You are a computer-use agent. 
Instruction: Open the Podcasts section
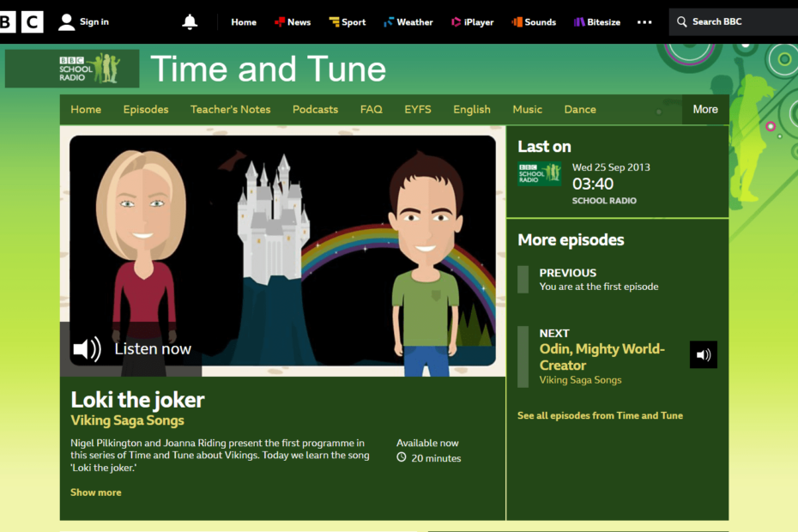pyautogui.click(x=315, y=109)
